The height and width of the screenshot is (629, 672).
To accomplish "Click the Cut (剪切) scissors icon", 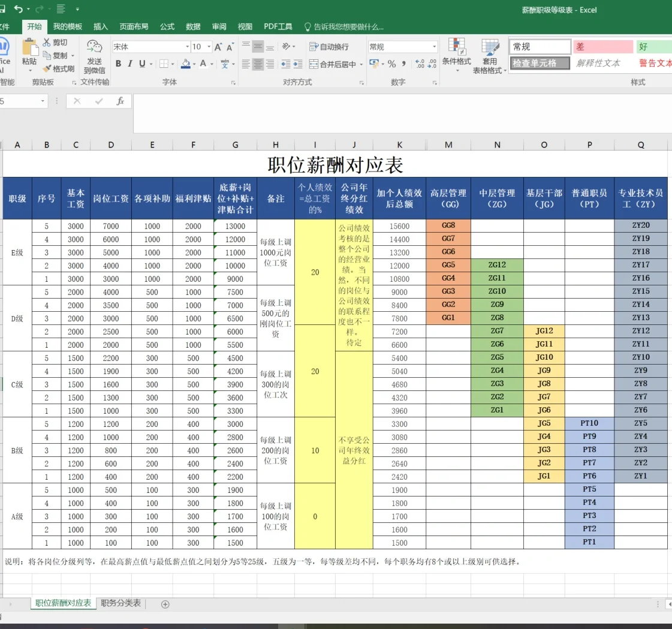I will [x=47, y=42].
